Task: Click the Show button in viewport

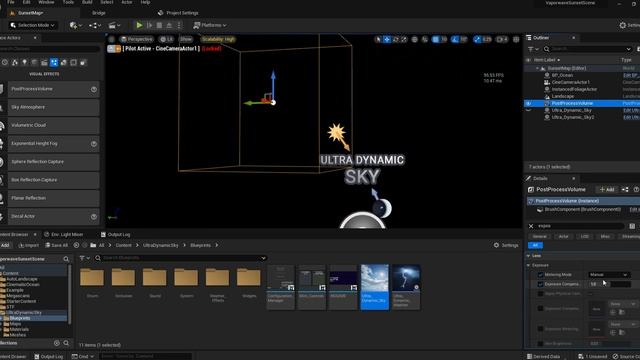Action: (186, 39)
